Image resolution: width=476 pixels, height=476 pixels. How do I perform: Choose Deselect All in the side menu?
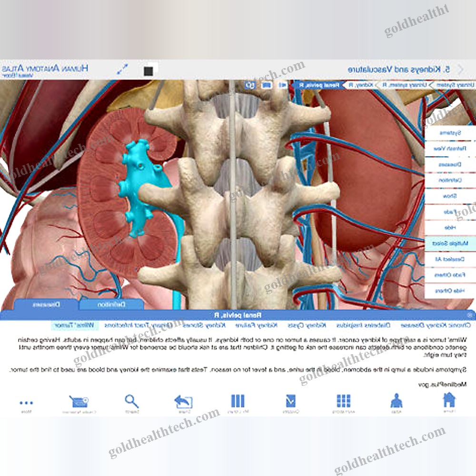pyautogui.click(x=450, y=259)
